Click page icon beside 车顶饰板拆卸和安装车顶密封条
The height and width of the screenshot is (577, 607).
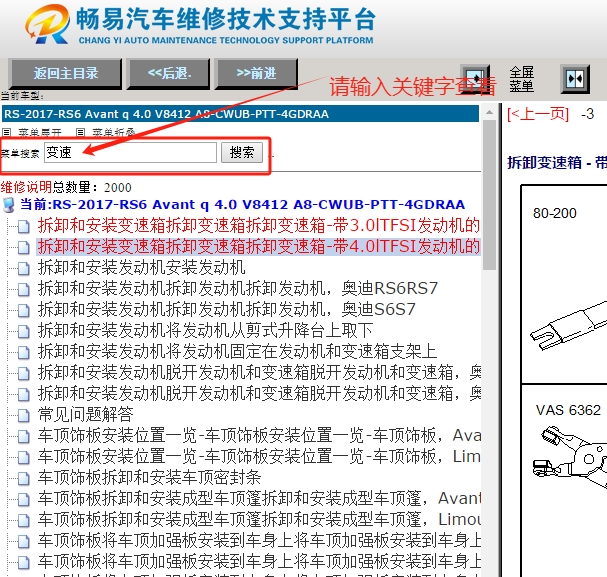[x=24, y=478]
